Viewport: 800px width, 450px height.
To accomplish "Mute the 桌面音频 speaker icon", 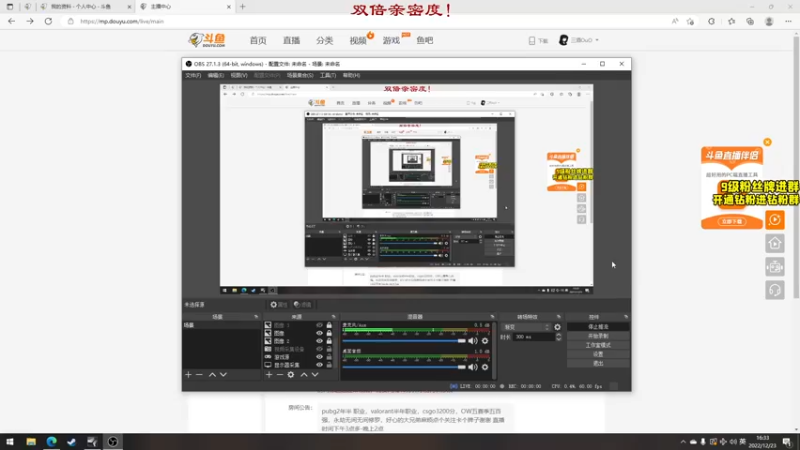I will pos(473,367).
